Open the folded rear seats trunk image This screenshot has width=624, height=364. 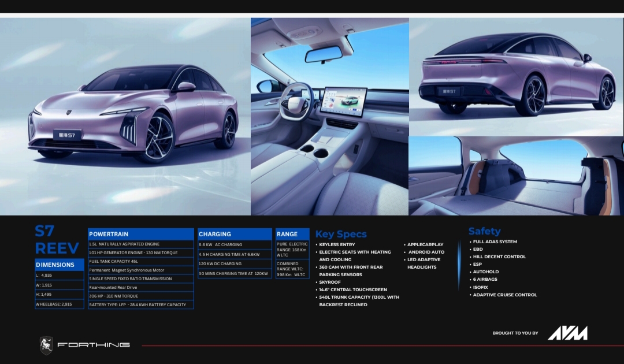tap(516, 176)
